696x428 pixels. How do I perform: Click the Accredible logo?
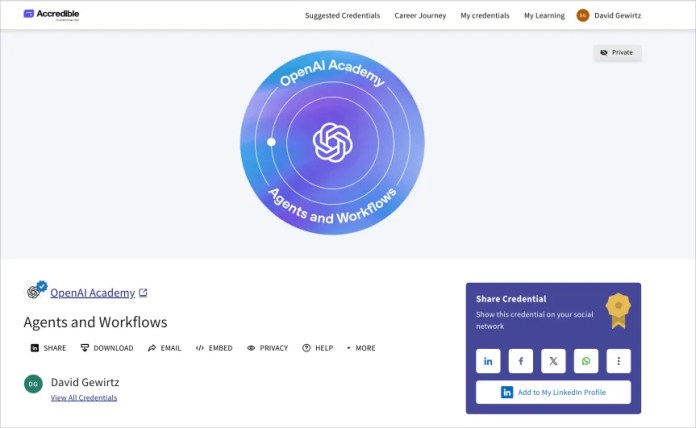click(x=51, y=15)
